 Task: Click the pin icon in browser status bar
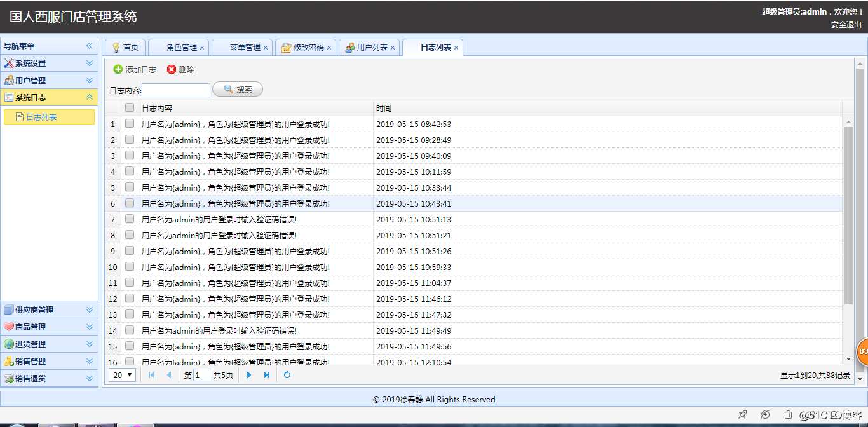tap(742, 415)
